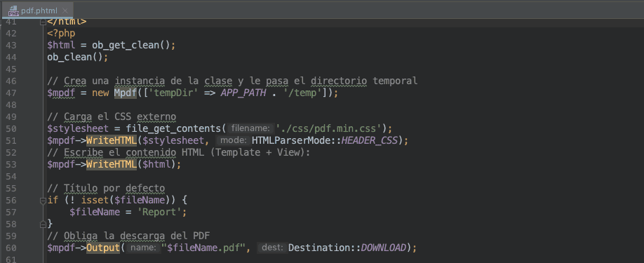644x263 pixels.
Task: Click the mode: parameter hint
Action: coord(234,141)
